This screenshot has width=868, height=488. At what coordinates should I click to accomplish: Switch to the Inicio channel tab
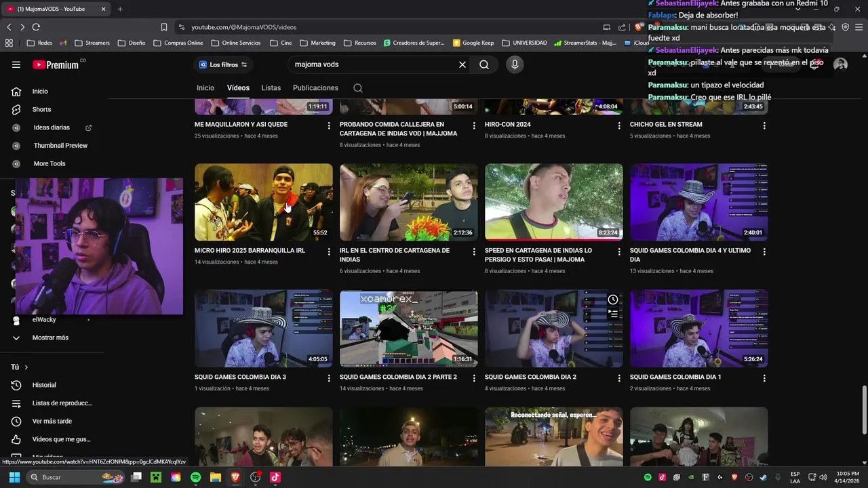[205, 88]
